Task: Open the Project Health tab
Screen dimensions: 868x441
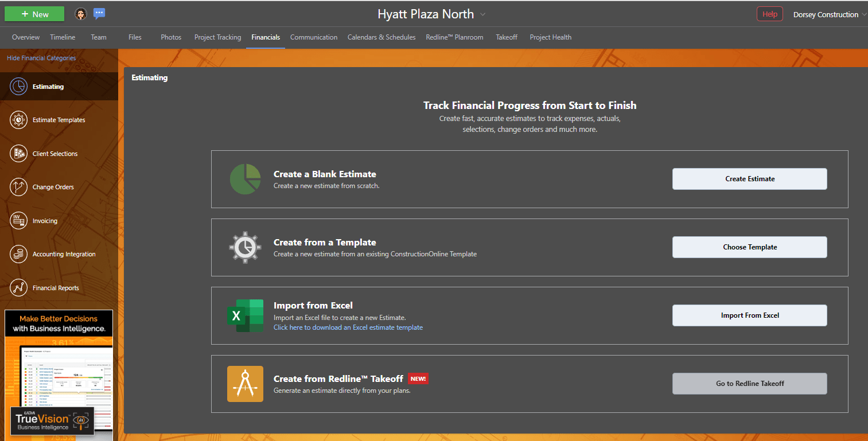Action: click(551, 37)
